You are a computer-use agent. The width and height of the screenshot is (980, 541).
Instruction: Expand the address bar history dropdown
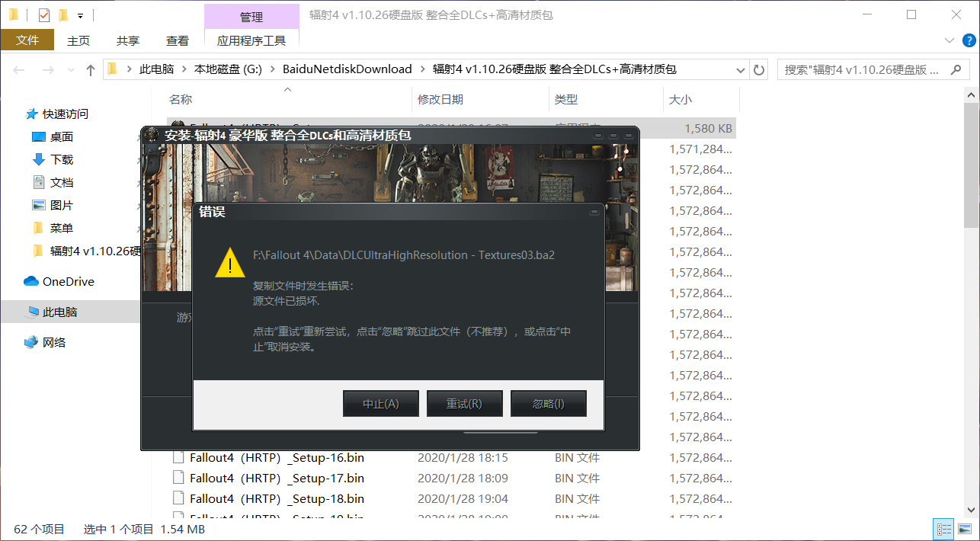pyautogui.click(x=740, y=69)
